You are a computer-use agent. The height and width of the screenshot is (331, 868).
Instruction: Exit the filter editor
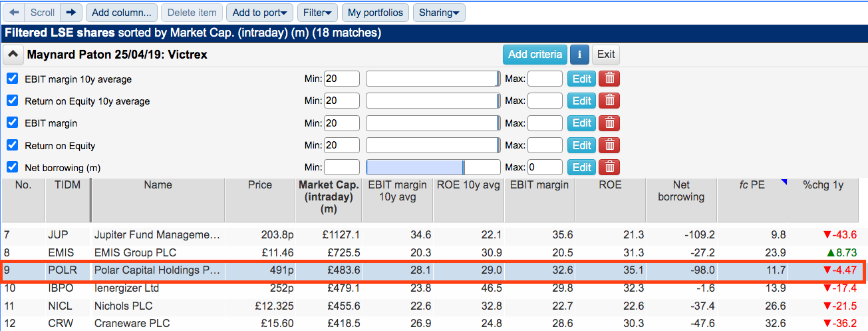click(x=606, y=55)
